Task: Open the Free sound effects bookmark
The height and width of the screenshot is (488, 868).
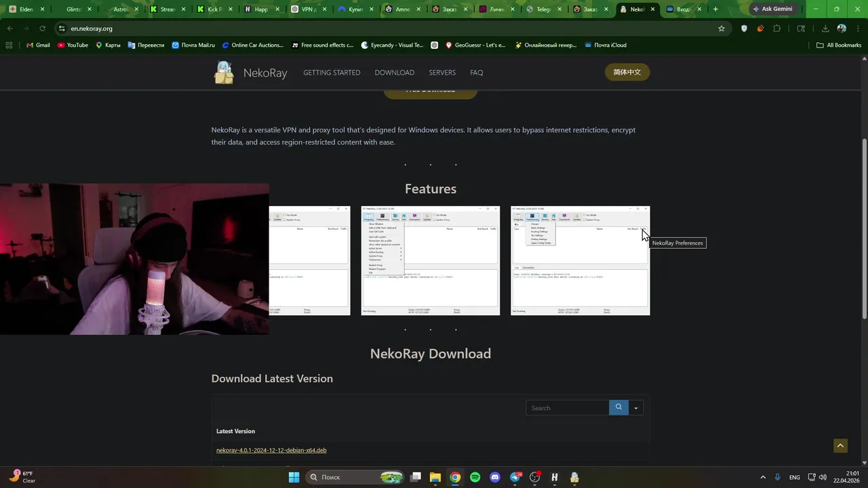Action: (323, 45)
